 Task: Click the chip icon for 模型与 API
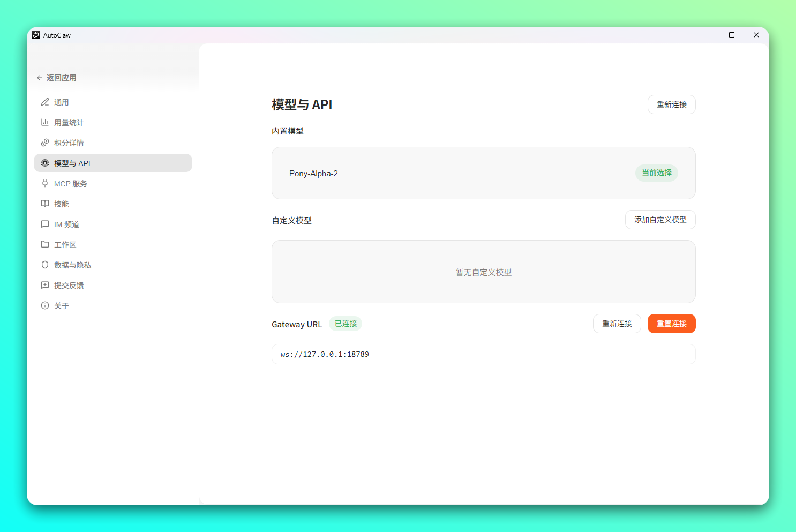[x=45, y=163]
